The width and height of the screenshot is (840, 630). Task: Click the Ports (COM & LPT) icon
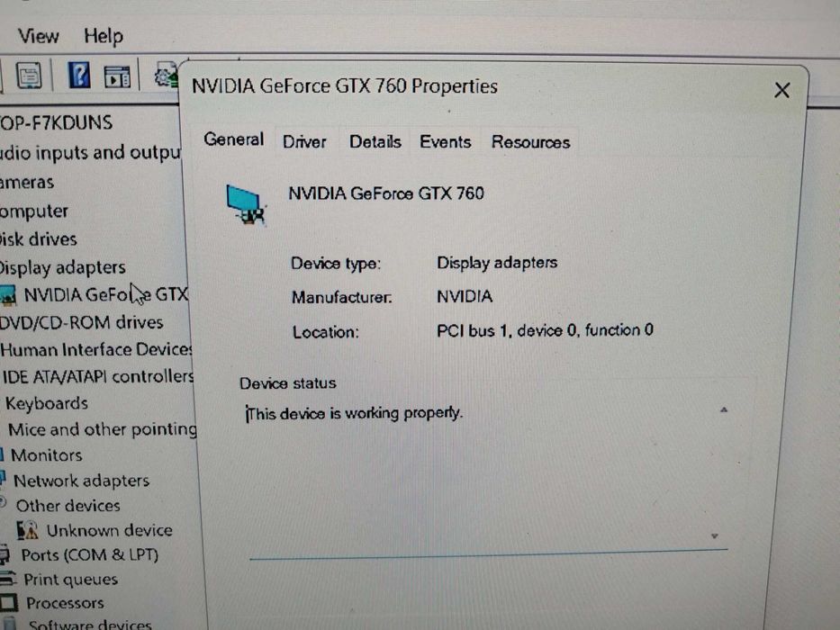tap(5, 553)
